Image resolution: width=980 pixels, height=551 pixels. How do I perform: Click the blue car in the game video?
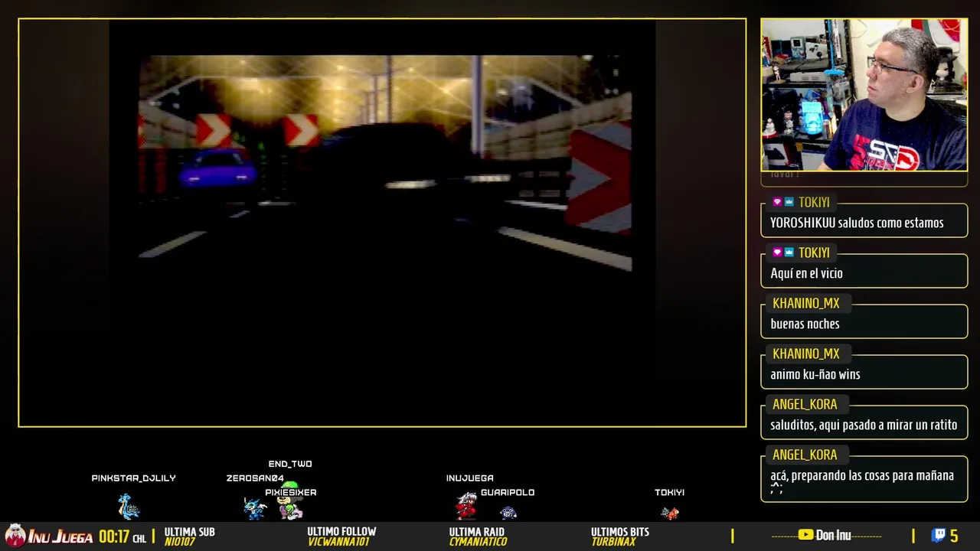pos(219,168)
